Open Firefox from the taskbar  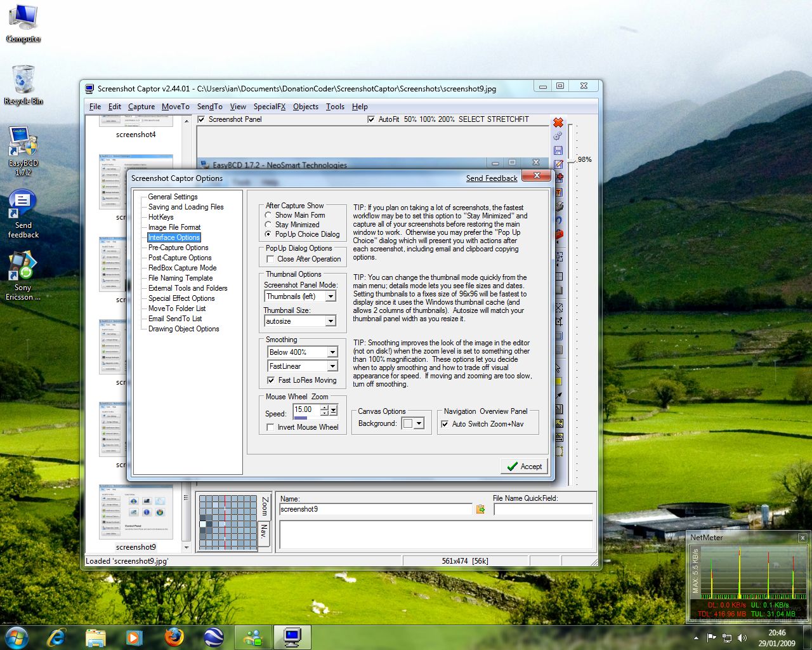[x=174, y=637]
